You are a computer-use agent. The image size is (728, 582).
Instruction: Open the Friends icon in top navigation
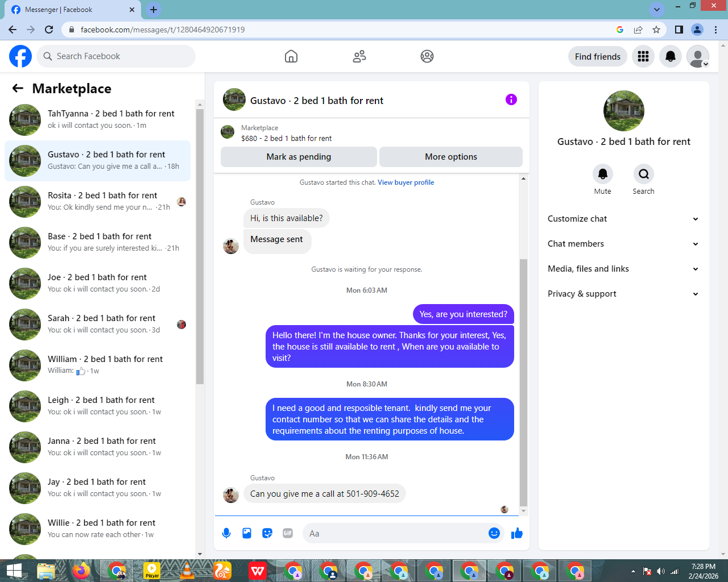coord(359,56)
